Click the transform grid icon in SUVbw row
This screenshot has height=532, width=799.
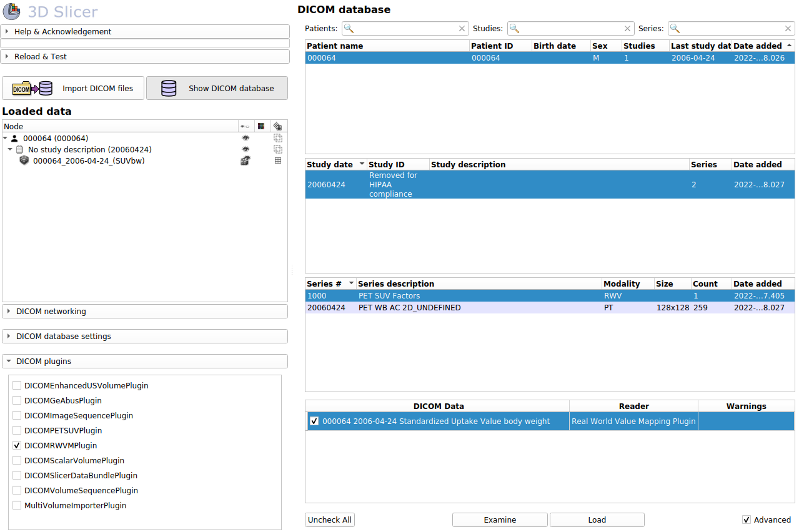tap(278, 161)
